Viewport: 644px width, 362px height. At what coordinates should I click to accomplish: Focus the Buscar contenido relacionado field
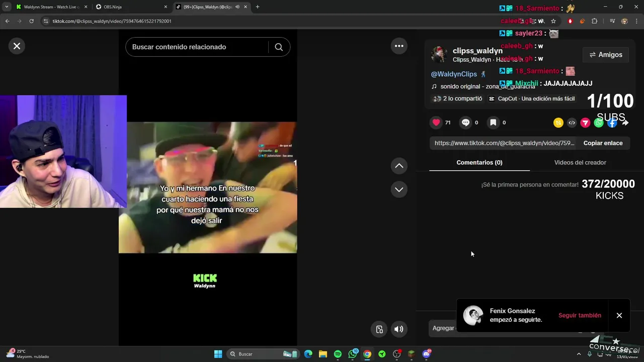(197, 47)
